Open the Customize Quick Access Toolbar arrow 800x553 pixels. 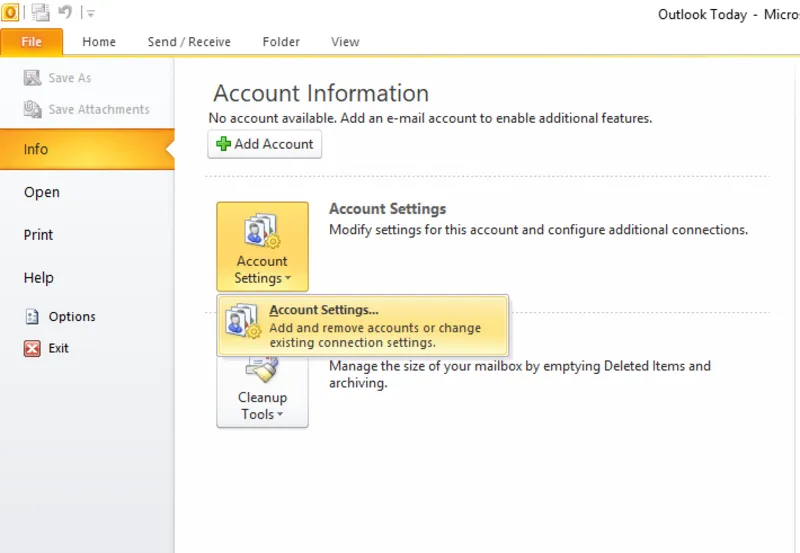point(90,13)
